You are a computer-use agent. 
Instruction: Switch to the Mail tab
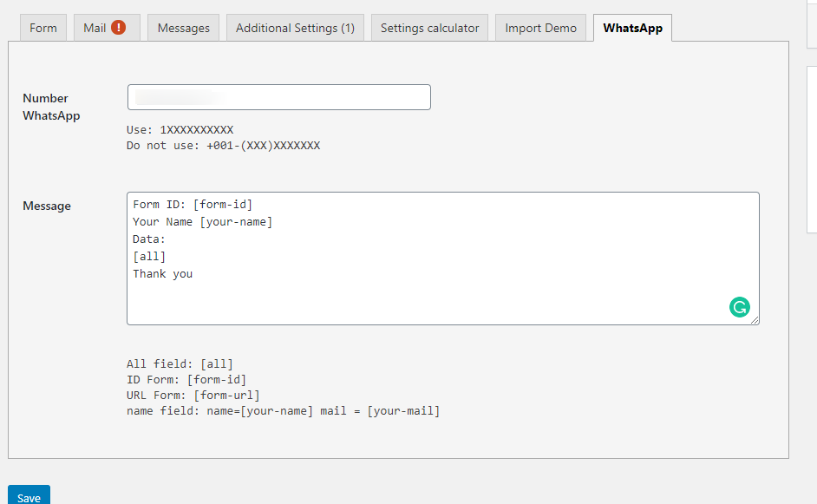pyautogui.click(x=95, y=28)
